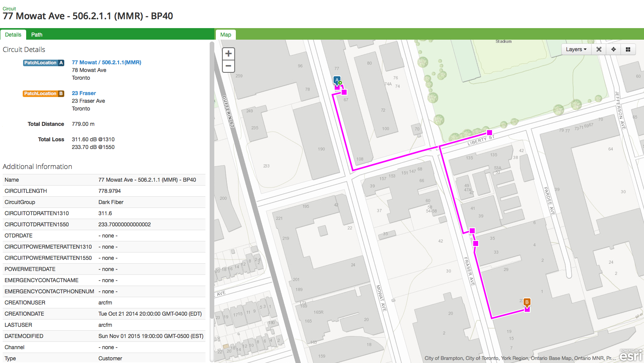Click marker A on the map

(x=336, y=80)
